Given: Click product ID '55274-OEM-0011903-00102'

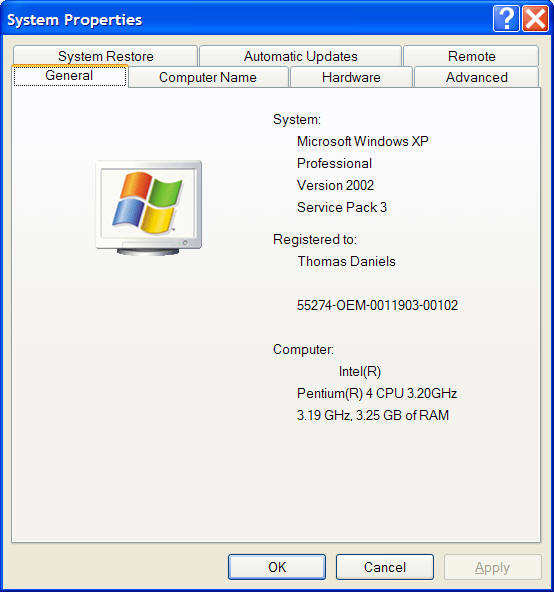Looking at the screenshot, I should 377,305.
